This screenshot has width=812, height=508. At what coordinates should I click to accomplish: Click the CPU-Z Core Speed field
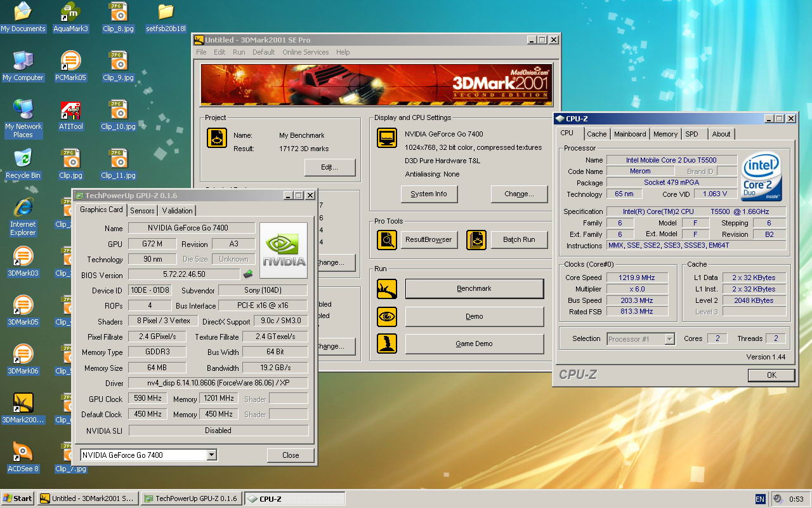(638, 277)
